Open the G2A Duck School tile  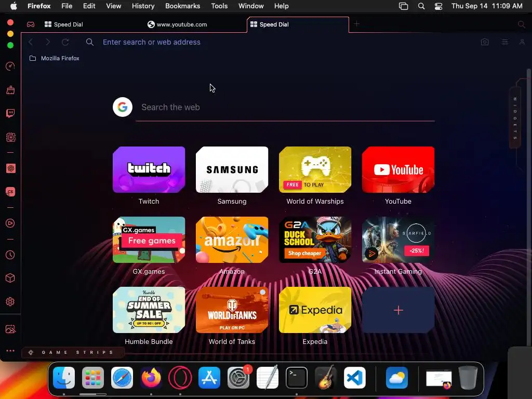(x=315, y=240)
